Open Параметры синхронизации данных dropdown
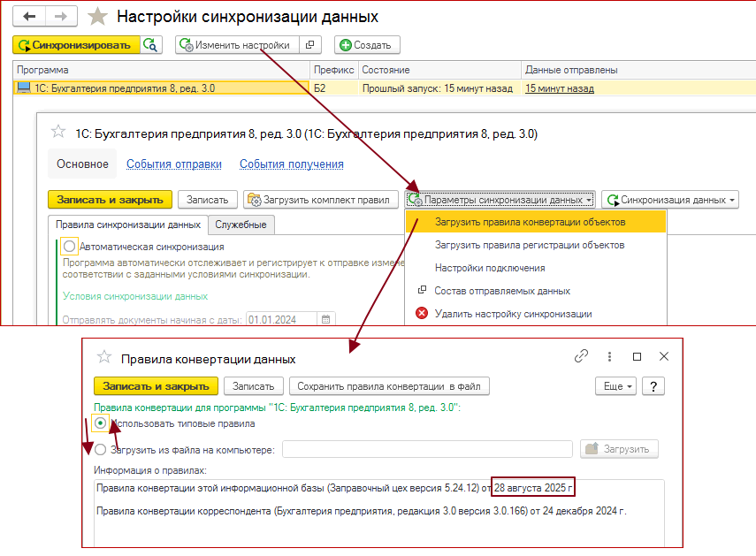Viewport: 756px width, 556px height. point(500,200)
